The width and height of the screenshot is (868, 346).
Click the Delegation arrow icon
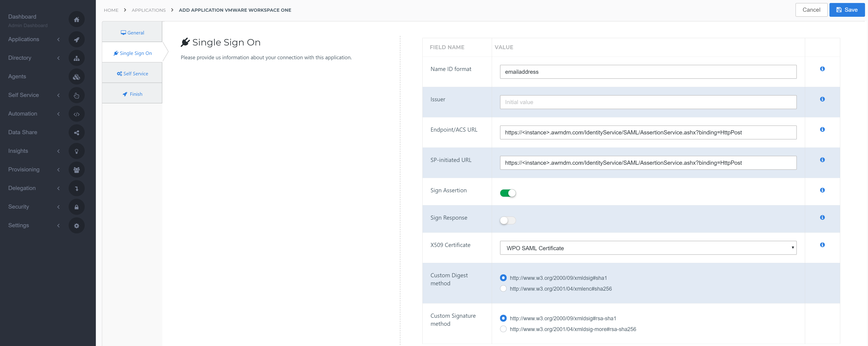(x=76, y=189)
